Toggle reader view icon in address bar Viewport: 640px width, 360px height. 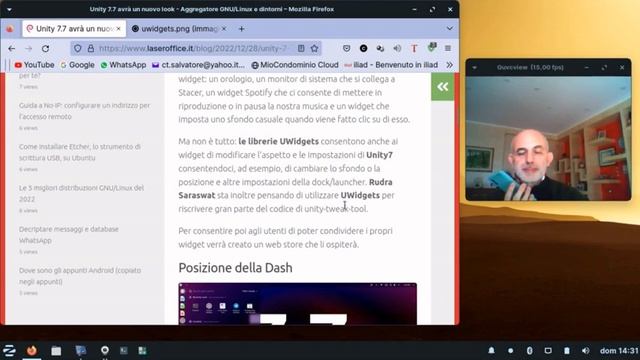tap(301, 48)
